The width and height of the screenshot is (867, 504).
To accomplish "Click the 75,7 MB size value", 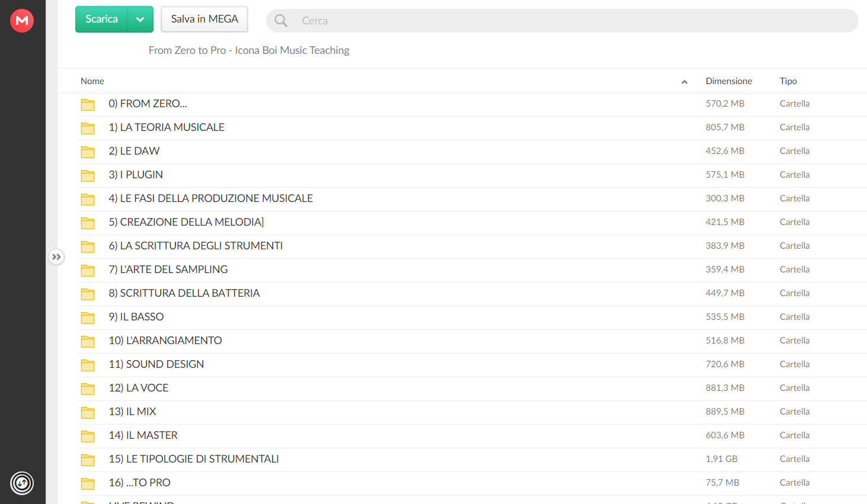I will (722, 483).
